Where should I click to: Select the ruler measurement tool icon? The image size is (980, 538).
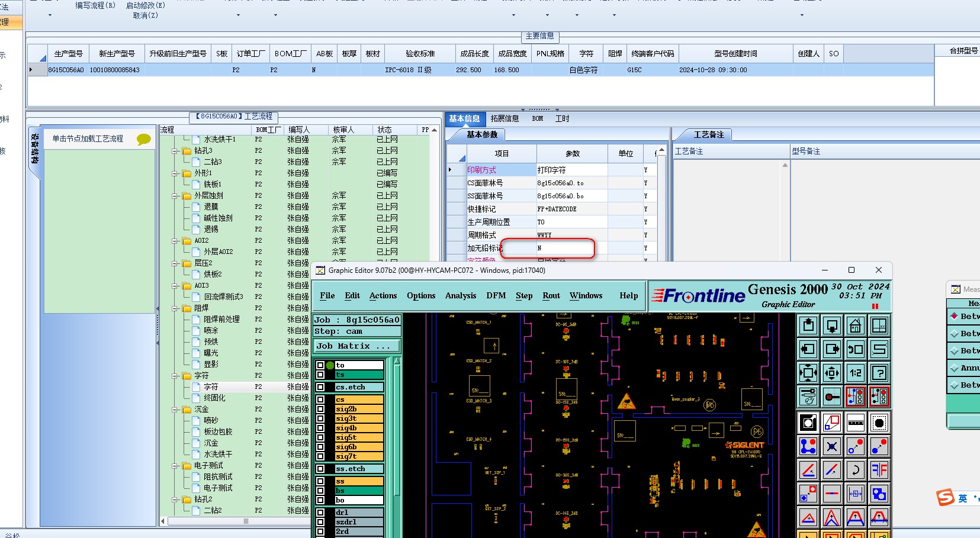(x=855, y=423)
